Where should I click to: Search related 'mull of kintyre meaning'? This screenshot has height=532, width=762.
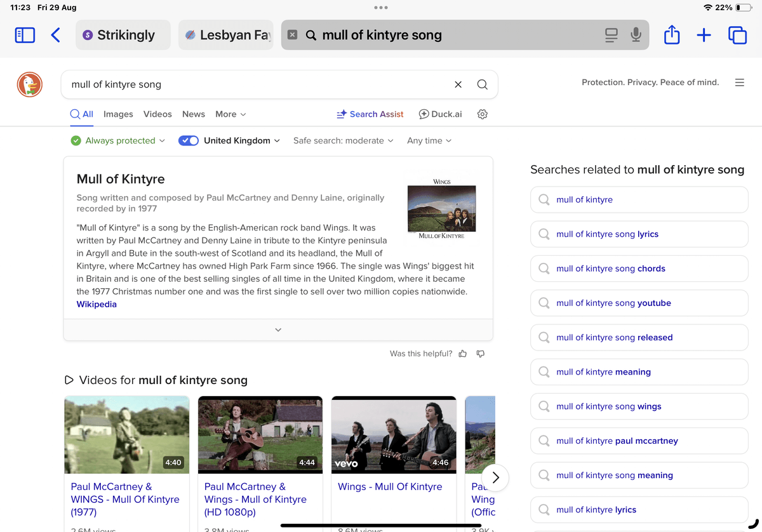[639, 372]
